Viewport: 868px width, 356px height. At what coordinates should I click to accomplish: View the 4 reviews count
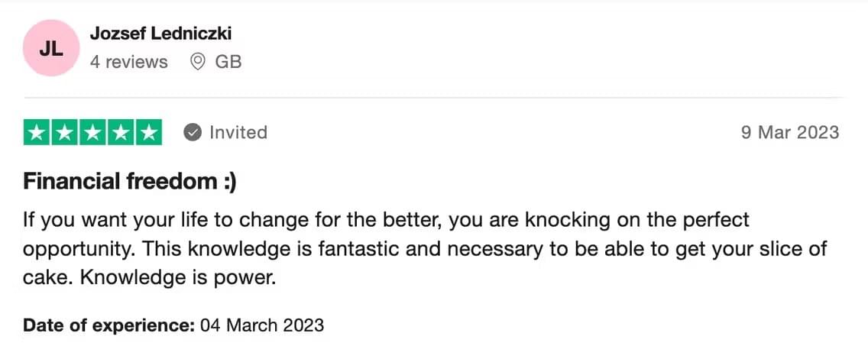[x=128, y=62]
